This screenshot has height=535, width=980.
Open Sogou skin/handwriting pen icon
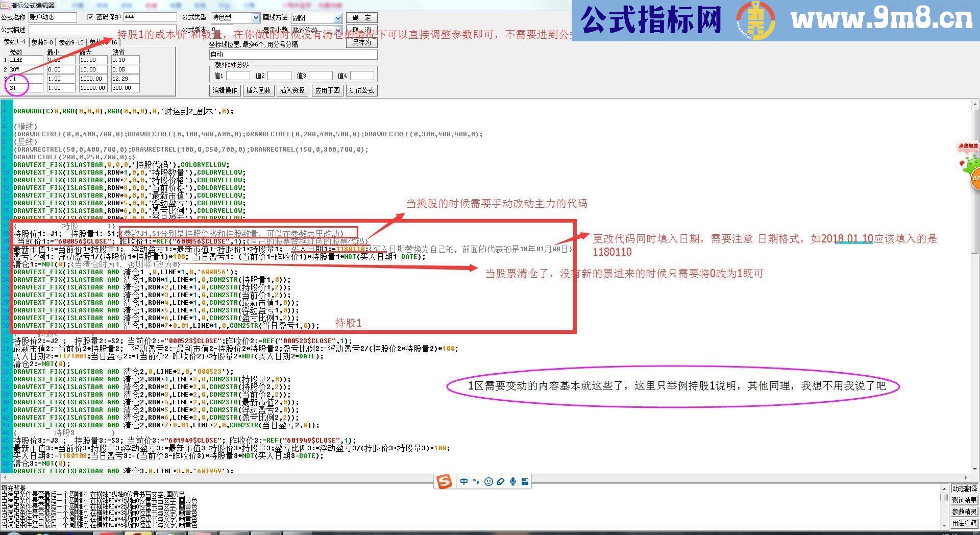point(501,481)
